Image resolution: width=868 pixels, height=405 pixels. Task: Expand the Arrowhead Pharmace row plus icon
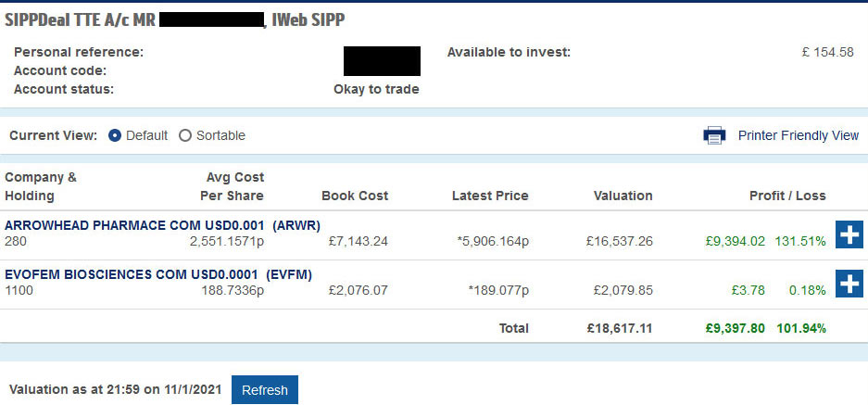[x=849, y=234]
